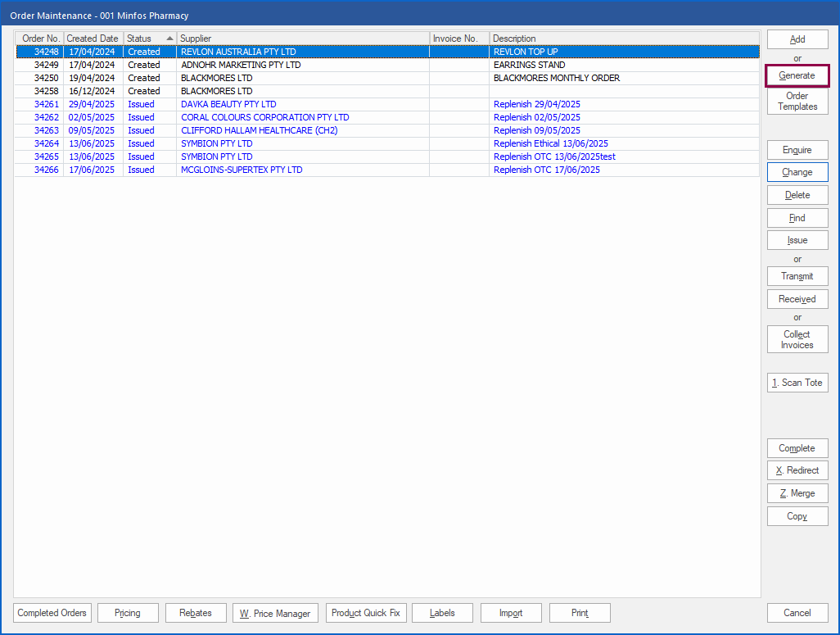The width and height of the screenshot is (840, 635).
Task: Select MCGLOINS-SUPERTEX PTY LTD row
Action: pos(387,170)
